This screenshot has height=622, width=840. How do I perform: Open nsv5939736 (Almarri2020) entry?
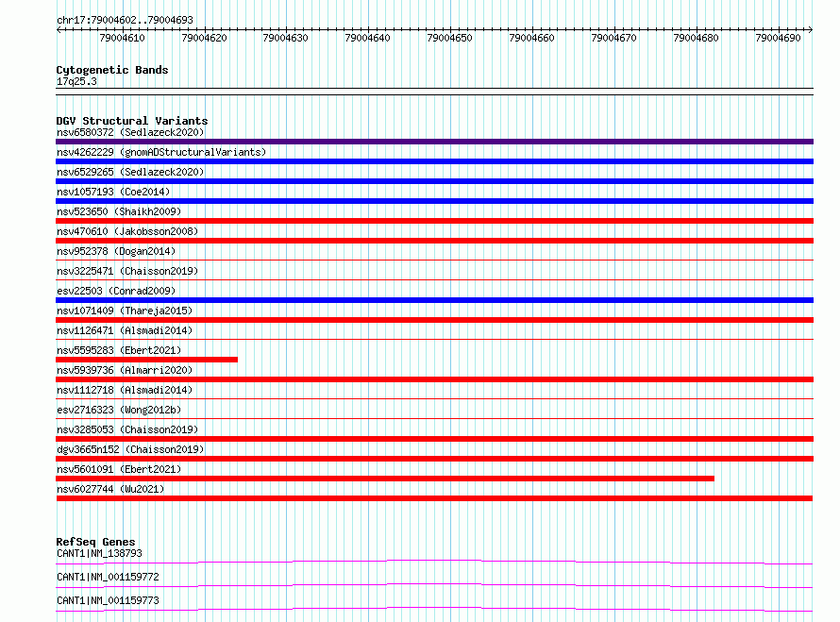click(x=125, y=370)
